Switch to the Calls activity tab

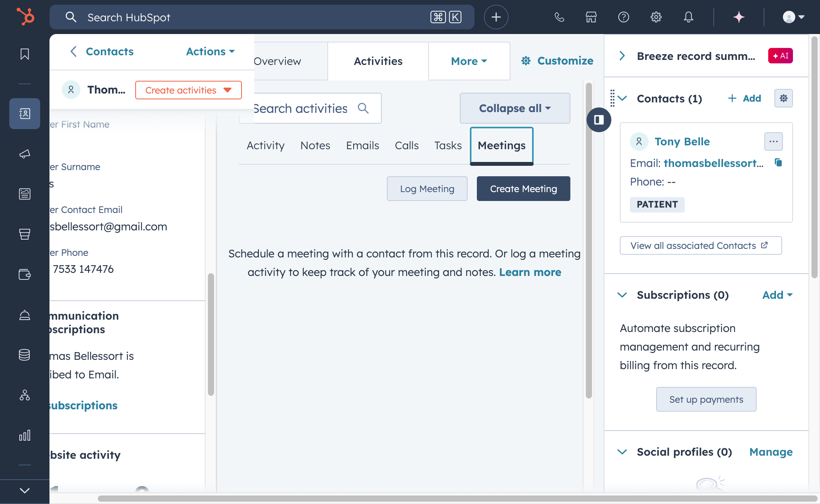coord(407,145)
